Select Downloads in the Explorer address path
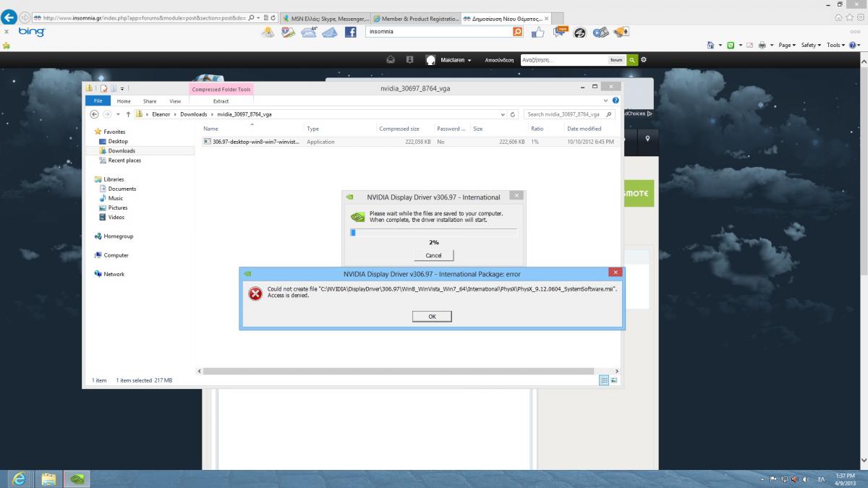 tap(193, 114)
